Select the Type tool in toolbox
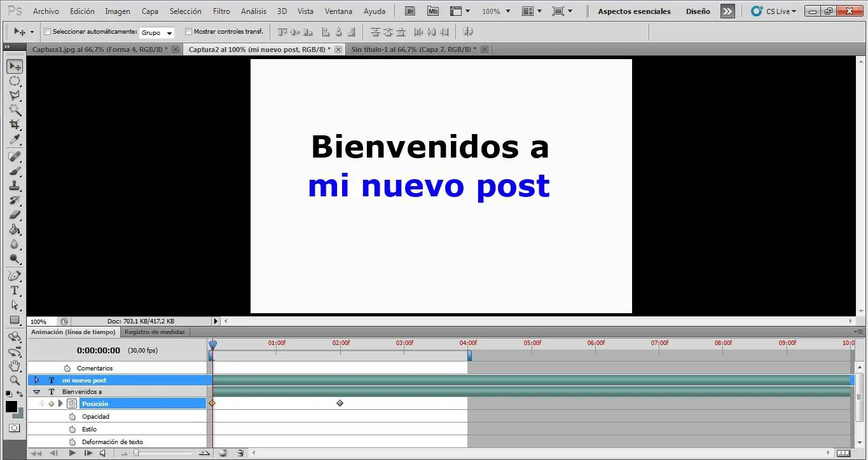The width and height of the screenshot is (868, 460). coord(15,291)
